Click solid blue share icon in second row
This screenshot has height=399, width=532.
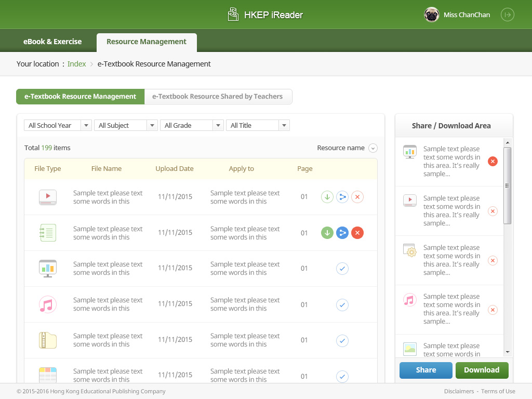pyautogui.click(x=342, y=233)
